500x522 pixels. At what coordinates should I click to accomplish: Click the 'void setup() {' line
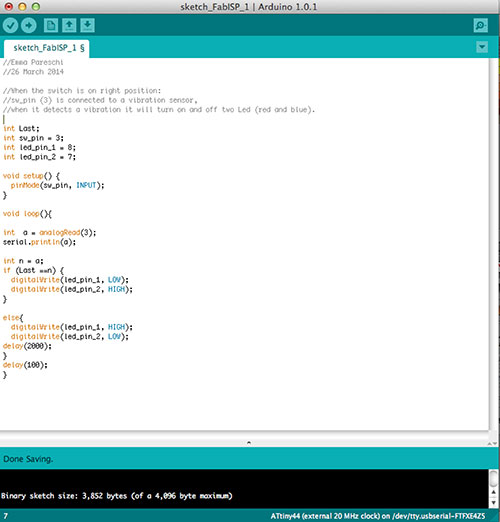[x=31, y=176]
